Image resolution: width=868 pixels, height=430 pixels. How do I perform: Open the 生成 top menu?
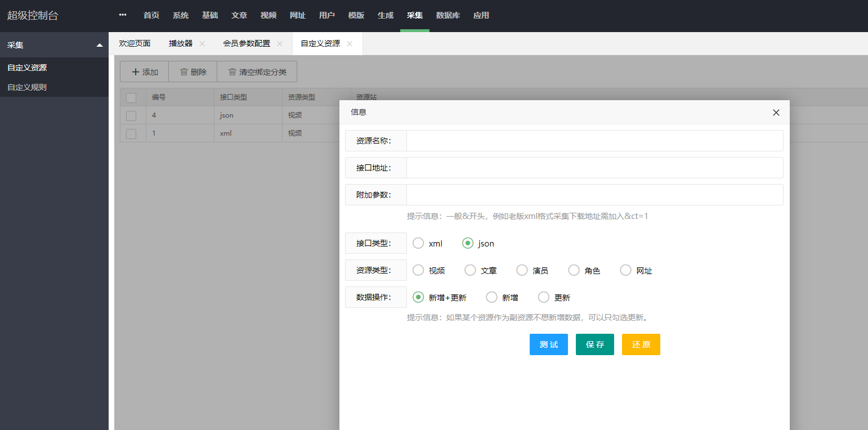[x=386, y=15]
